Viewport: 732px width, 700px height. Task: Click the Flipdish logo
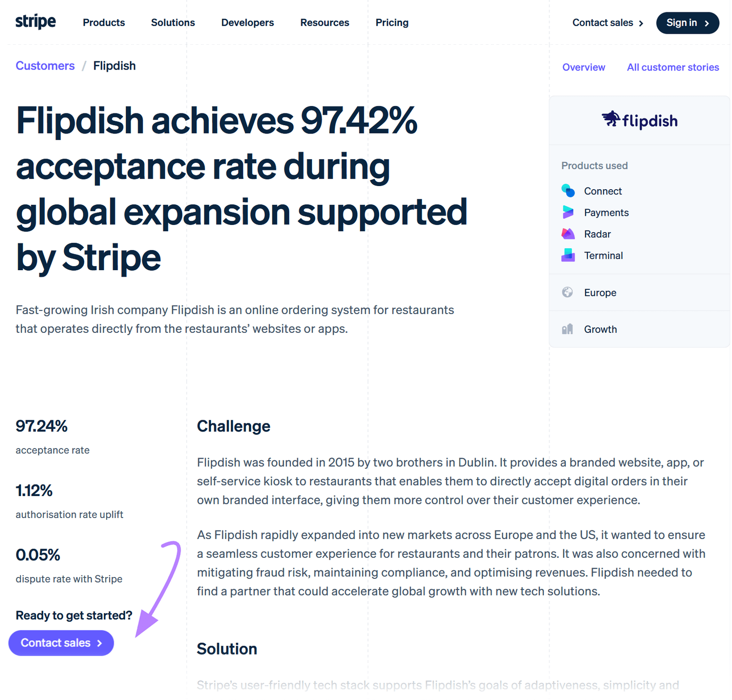(x=639, y=120)
